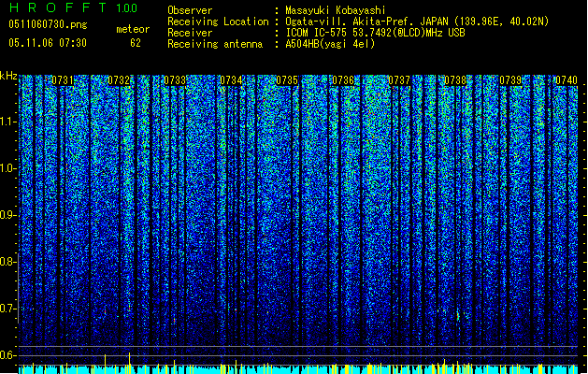Select the Receiving Location label
The height and width of the screenshot is (374, 588).
coord(218,22)
